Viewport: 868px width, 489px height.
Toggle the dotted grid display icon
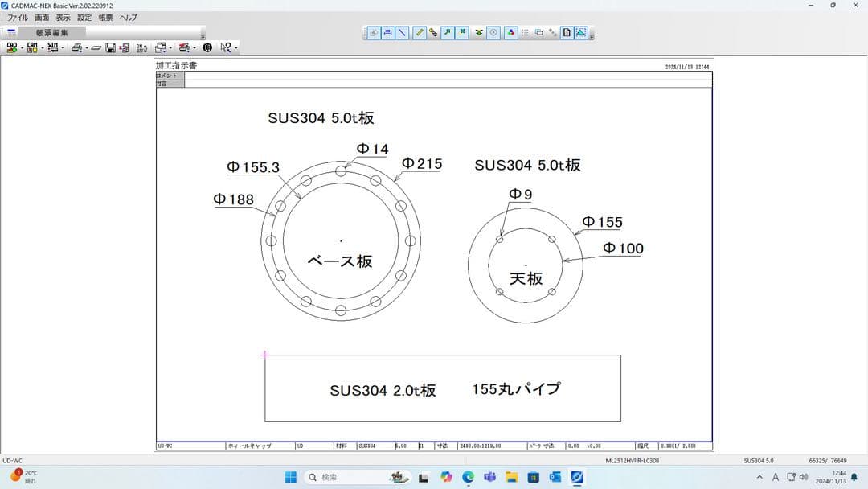click(525, 33)
